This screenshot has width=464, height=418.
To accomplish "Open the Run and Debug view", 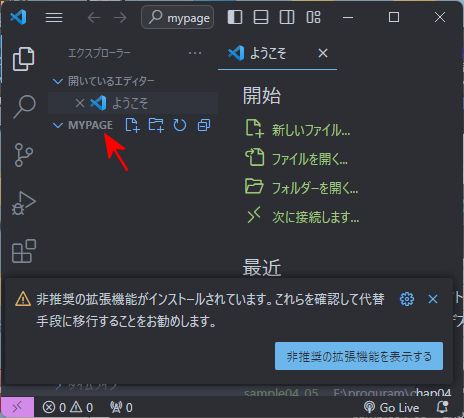I will 24,203.
